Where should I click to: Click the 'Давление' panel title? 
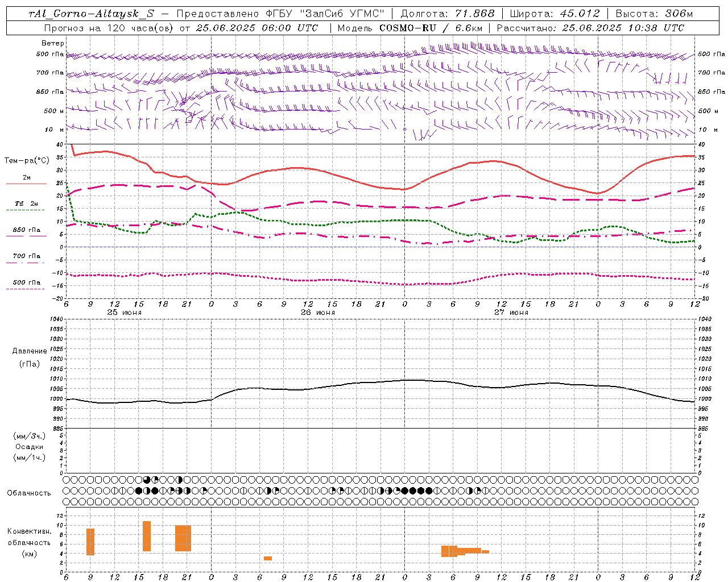[30, 351]
